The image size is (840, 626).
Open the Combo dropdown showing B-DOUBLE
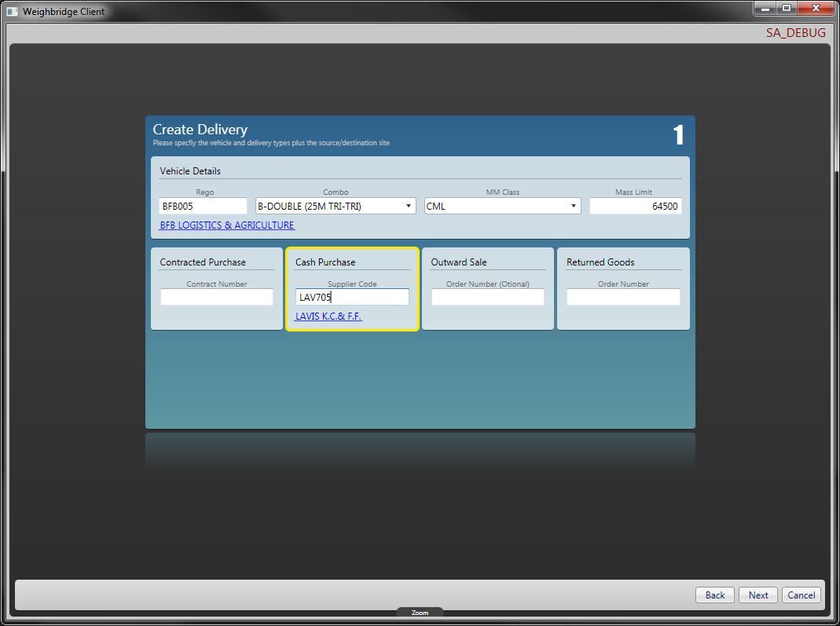[336, 207]
